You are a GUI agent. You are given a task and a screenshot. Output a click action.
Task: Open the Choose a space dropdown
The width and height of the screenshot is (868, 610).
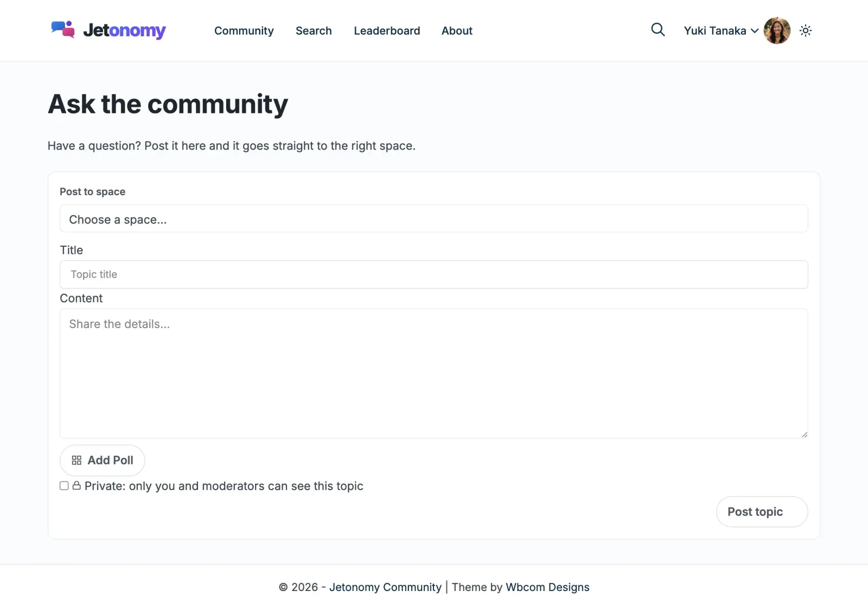[434, 219]
